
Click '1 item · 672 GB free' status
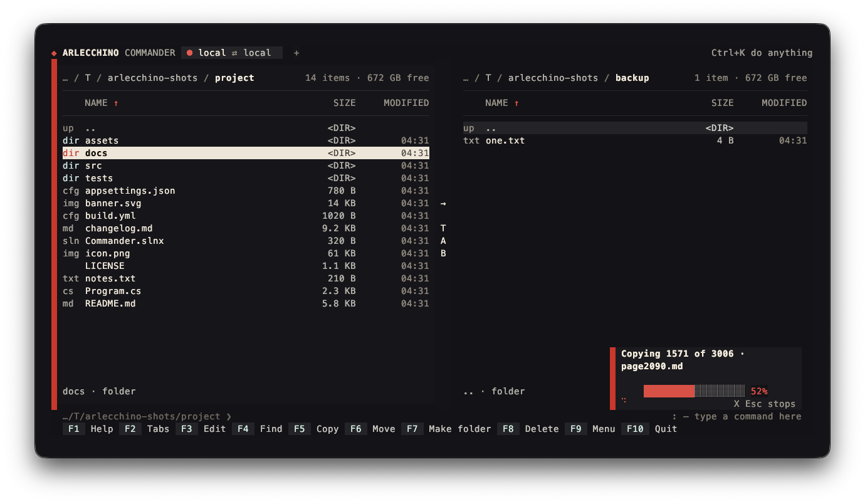coord(751,78)
